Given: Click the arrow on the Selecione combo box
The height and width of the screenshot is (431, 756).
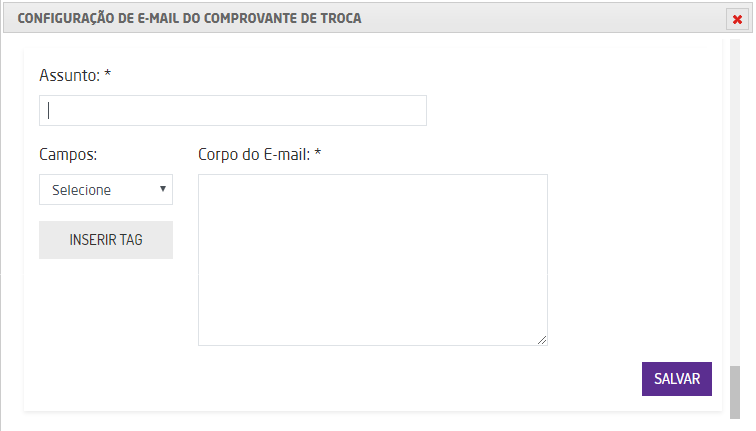Looking at the screenshot, I should (162, 188).
